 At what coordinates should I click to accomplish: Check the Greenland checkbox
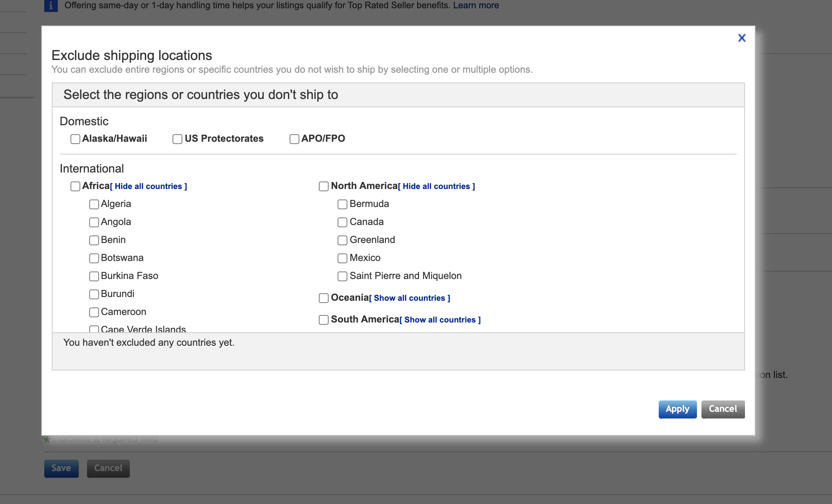[342, 240]
